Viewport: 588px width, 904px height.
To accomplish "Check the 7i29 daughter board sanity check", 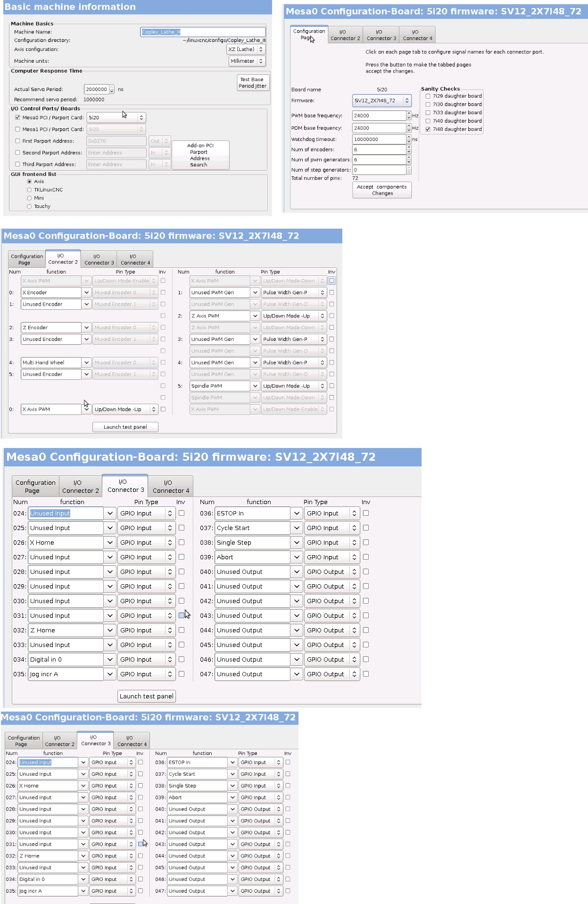I will 428,96.
